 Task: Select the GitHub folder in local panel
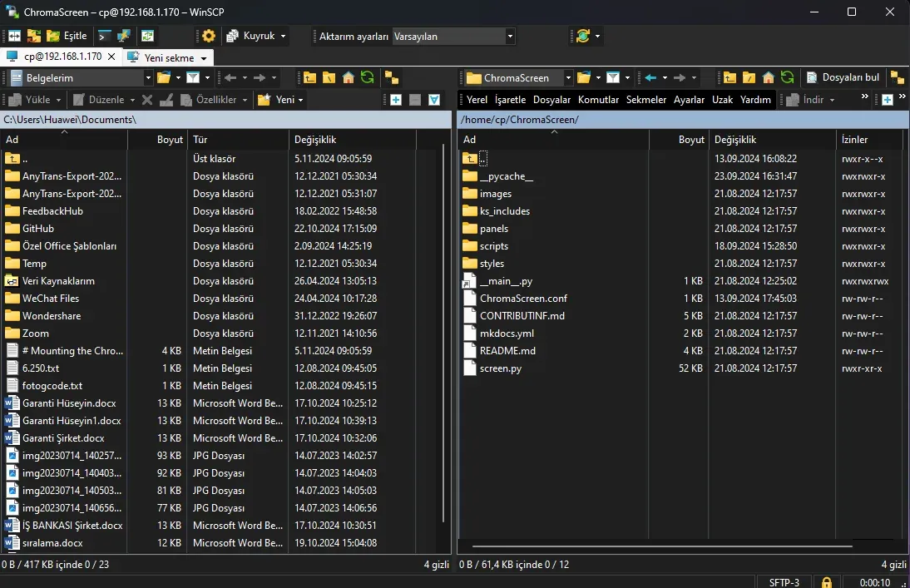pos(38,229)
